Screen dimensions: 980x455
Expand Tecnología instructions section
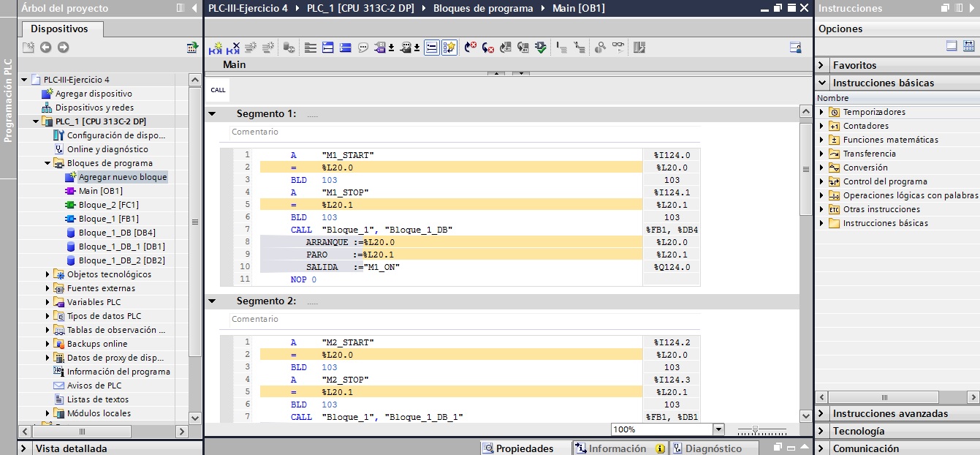[x=821, y=431]
